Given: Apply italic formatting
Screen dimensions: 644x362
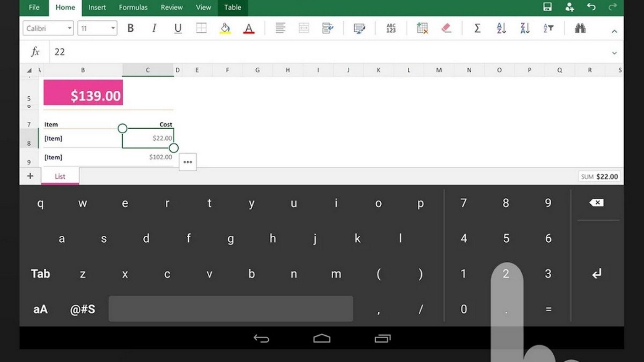Looking at the screenshot, I should 154,28.
